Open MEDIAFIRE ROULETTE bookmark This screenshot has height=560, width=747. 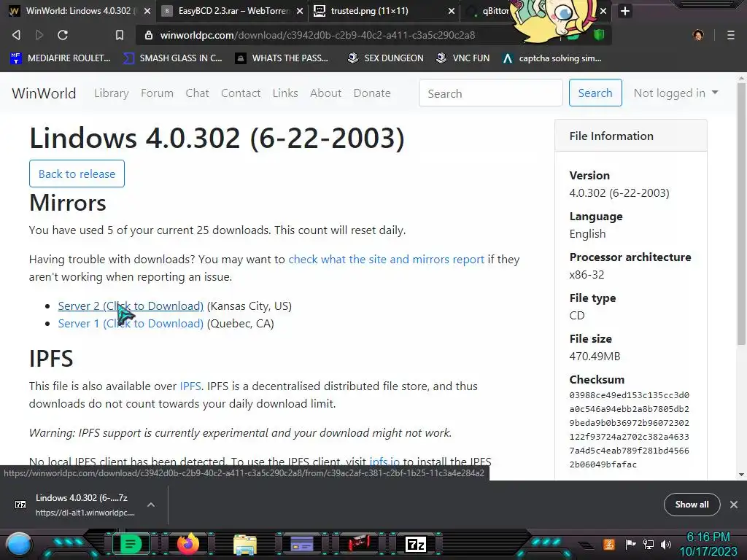click(60, 58)
